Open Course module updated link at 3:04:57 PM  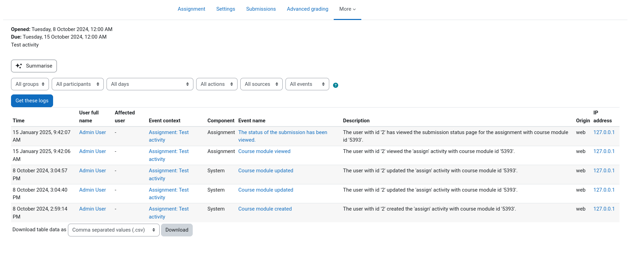click(x=266, y=171)
